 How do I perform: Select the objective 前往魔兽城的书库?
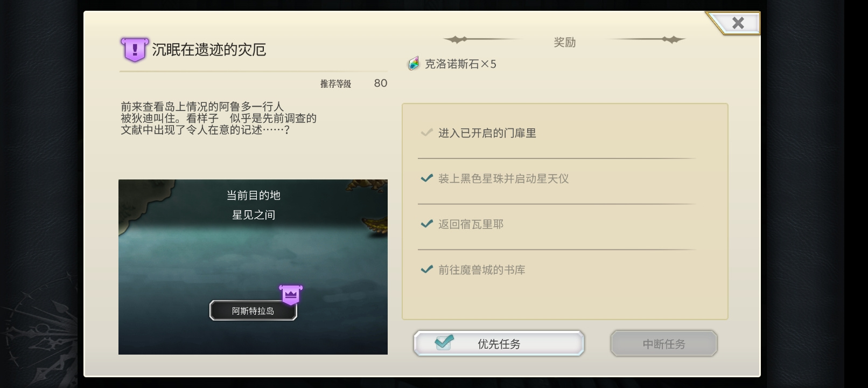tap(482, 269)
